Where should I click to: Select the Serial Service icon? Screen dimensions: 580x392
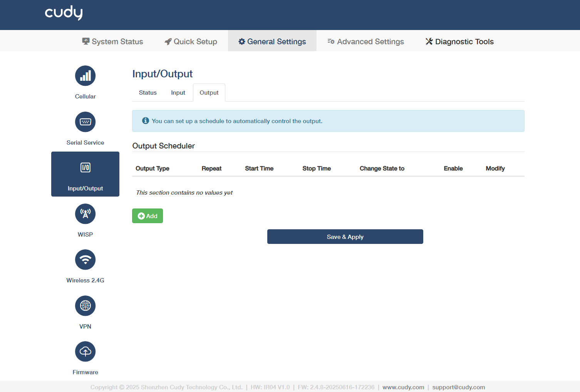(x=85, y=122)
